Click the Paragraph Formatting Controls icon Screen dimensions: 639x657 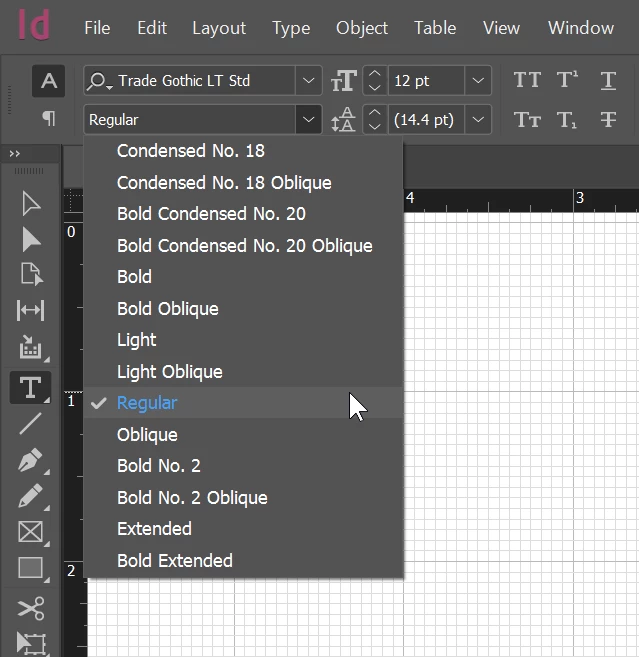click(x=49, y=119)
